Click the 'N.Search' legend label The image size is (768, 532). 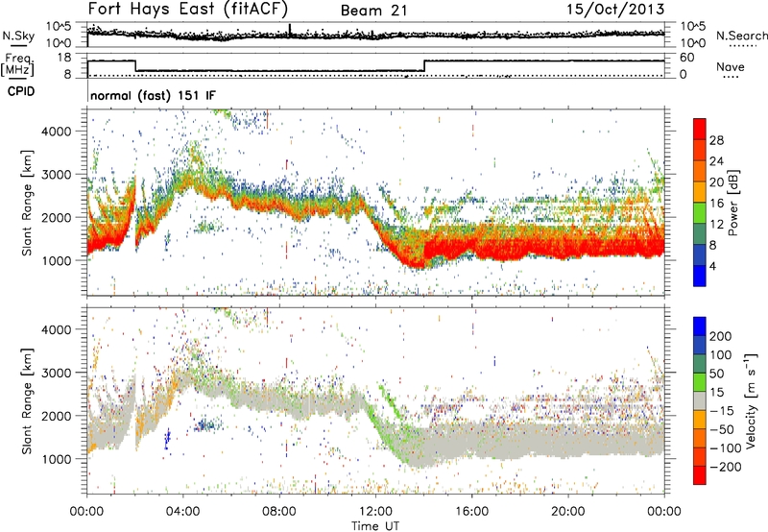(x=741, y=36)
